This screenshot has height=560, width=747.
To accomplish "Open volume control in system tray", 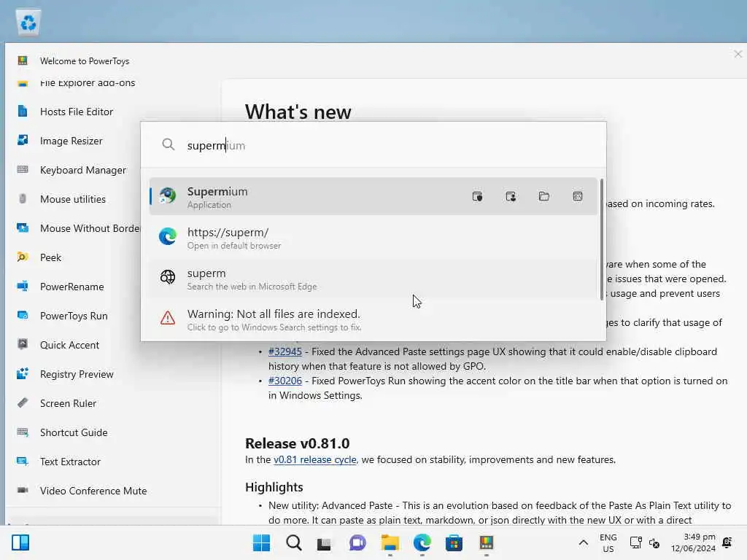I will [654, 543].
